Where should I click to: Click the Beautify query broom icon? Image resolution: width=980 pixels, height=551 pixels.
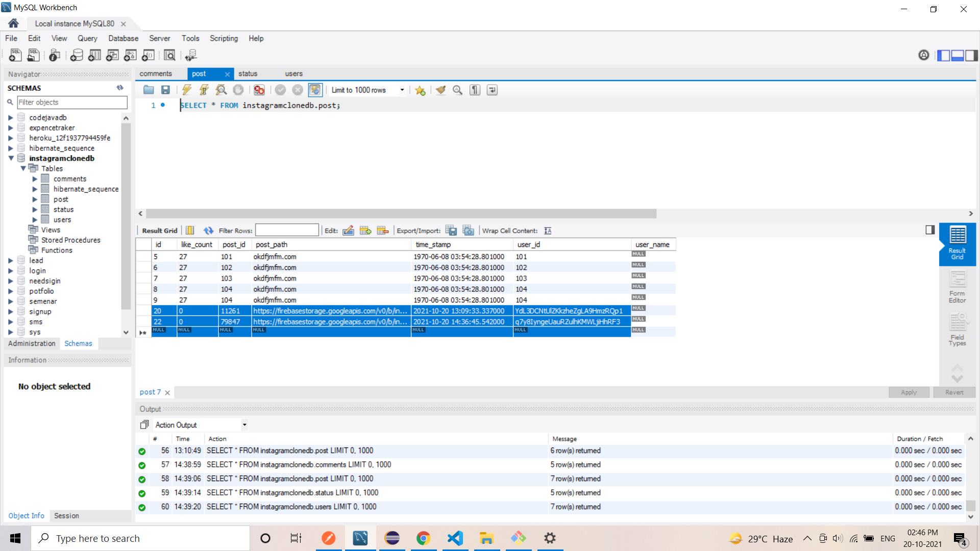[440, 90]
